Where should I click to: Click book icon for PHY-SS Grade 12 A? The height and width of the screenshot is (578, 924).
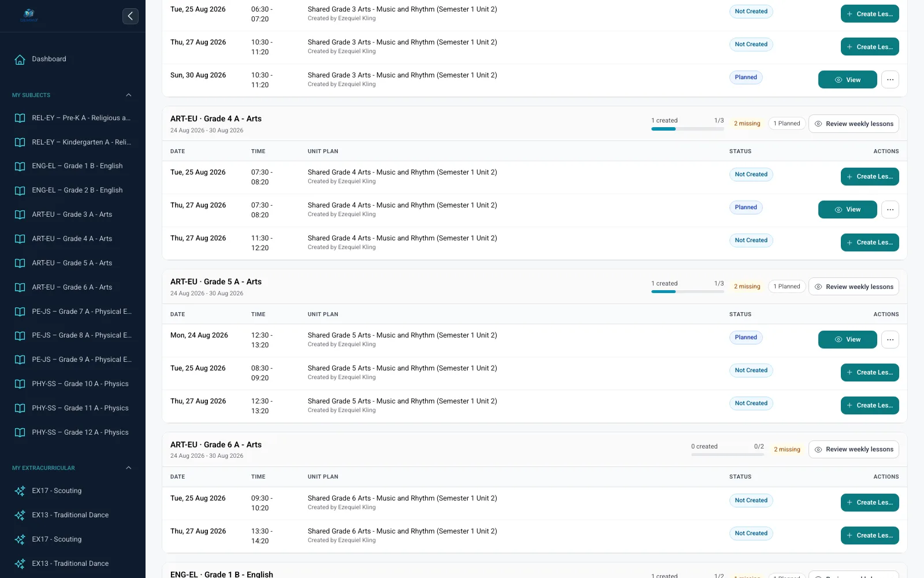20,432
